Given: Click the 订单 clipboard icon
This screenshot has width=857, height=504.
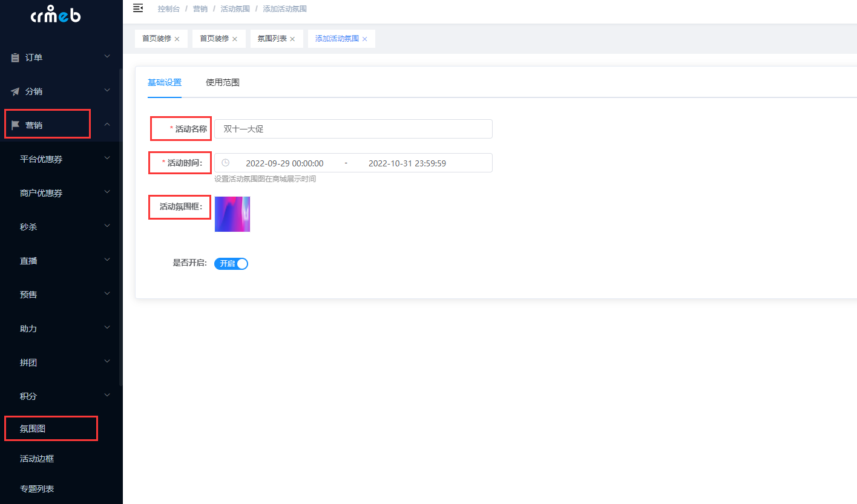Looking at the screenshot, I should tap(15, 58).
